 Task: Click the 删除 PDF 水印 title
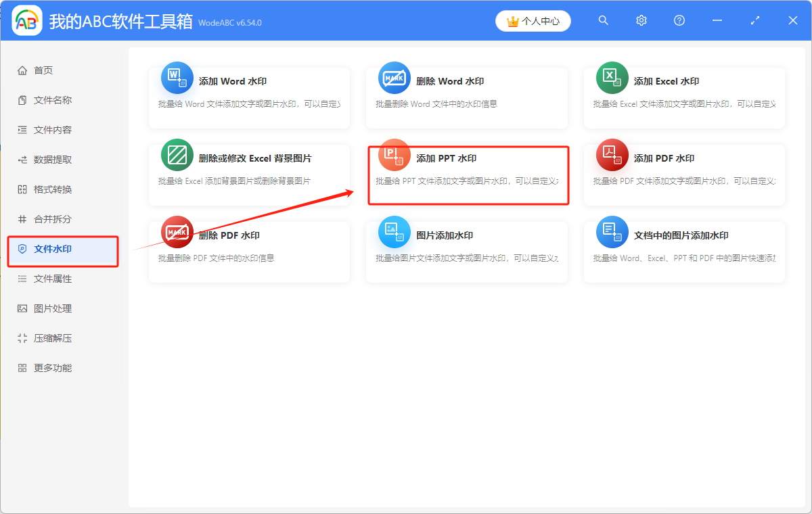tap(229, 235)
